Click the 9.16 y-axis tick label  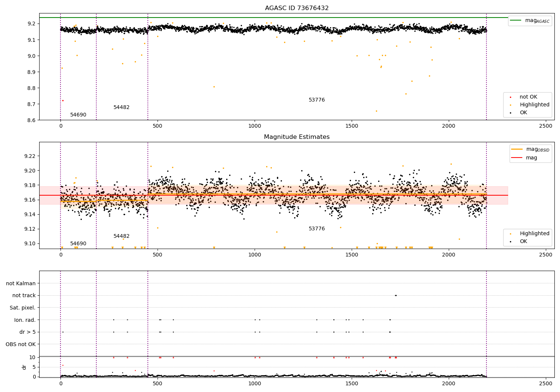[x=30, y=200]
